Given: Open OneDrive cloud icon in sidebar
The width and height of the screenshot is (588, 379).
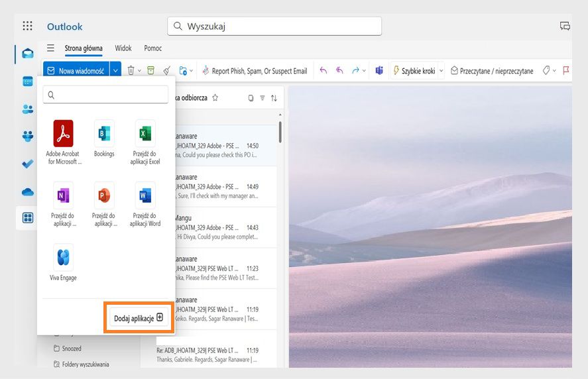Looking at the screenshot, I should tap(27, 192).
